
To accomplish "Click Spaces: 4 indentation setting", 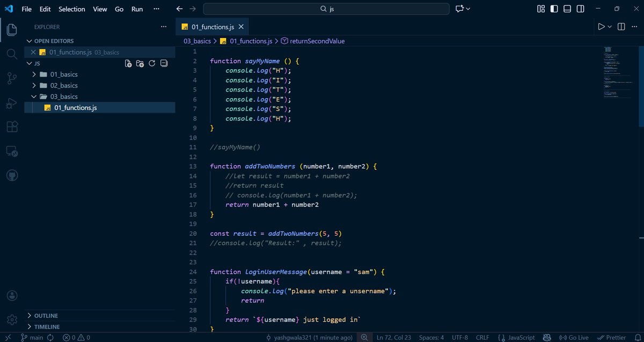I will (431, 338).
